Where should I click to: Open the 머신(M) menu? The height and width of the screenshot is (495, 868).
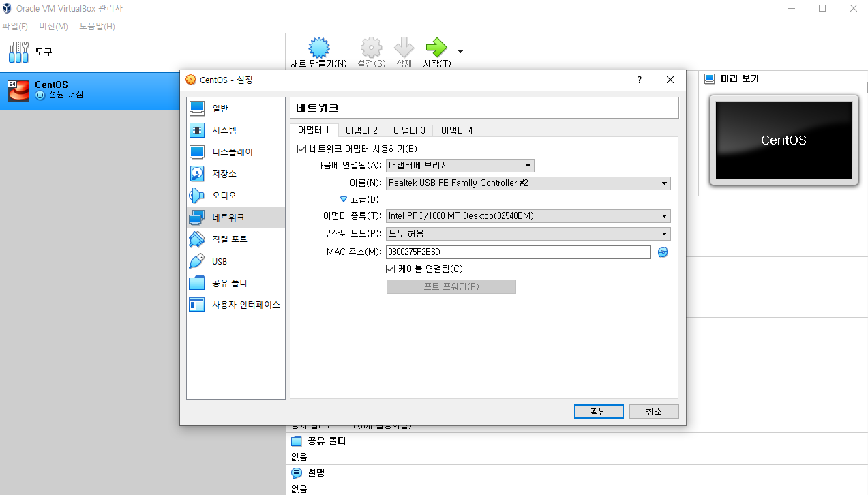(x=53, y=26)
